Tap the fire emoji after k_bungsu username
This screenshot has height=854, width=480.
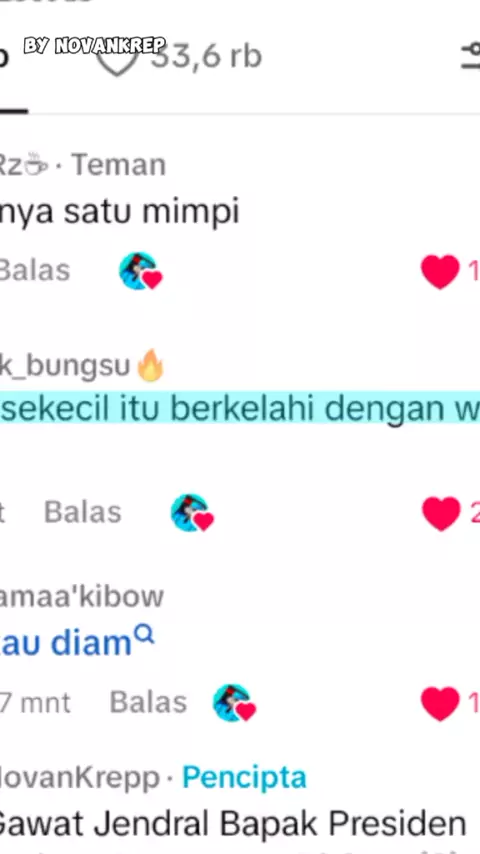point(150,365)
